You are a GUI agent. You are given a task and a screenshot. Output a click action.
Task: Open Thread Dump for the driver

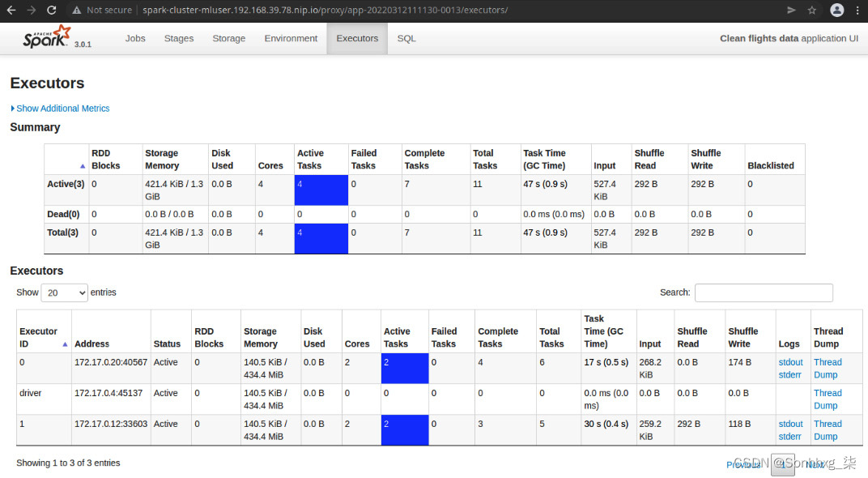828,399
